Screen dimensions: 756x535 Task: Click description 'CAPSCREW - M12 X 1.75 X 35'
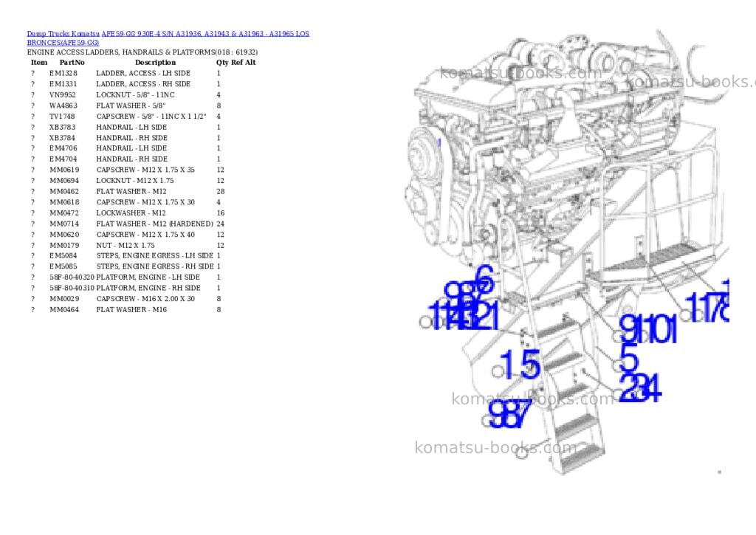[x=145, y=170]
